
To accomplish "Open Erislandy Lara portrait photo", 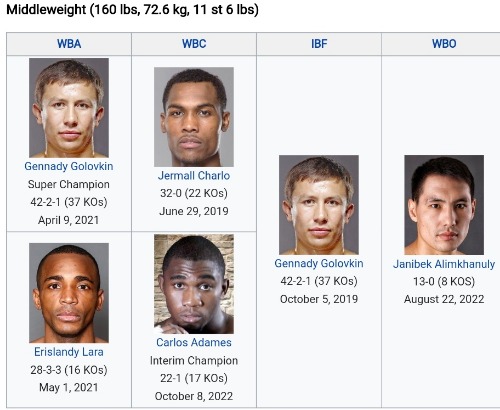I will point(69,293).
